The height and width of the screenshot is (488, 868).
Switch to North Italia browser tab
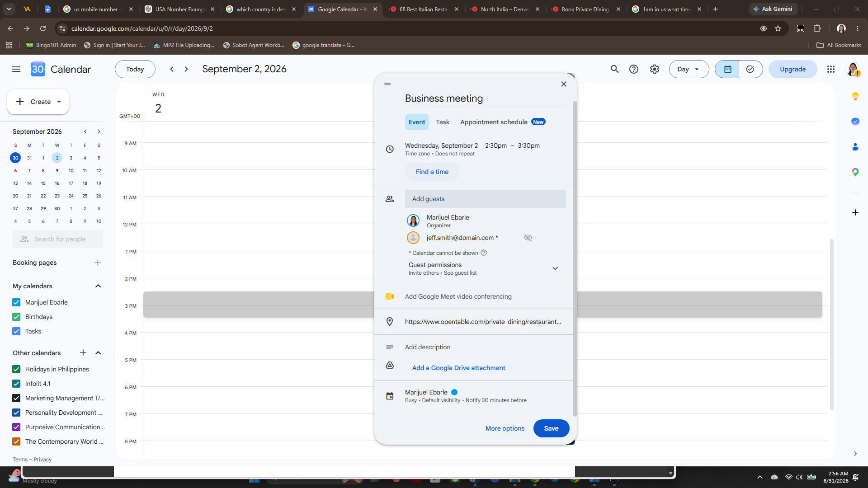coord(505,9)
